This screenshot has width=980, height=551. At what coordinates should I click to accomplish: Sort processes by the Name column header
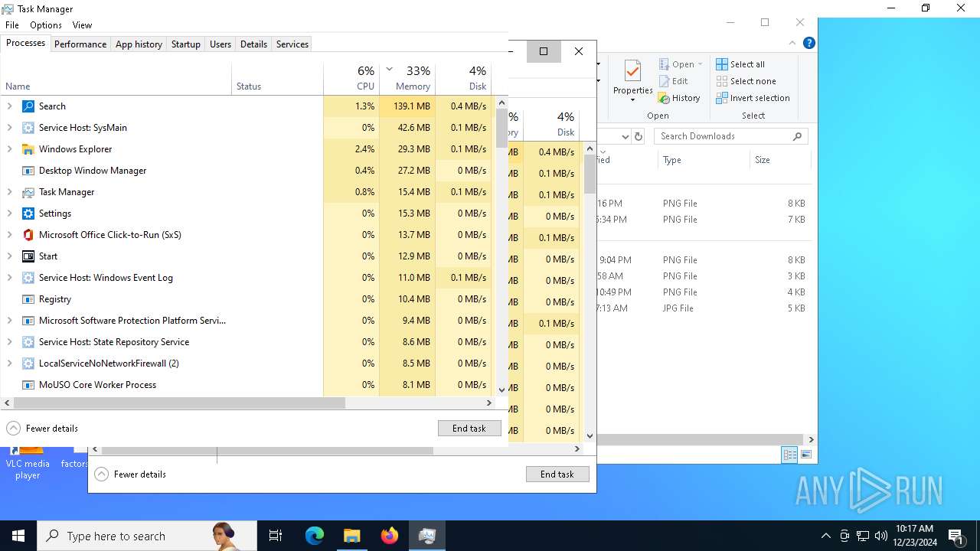coord(116,78)
